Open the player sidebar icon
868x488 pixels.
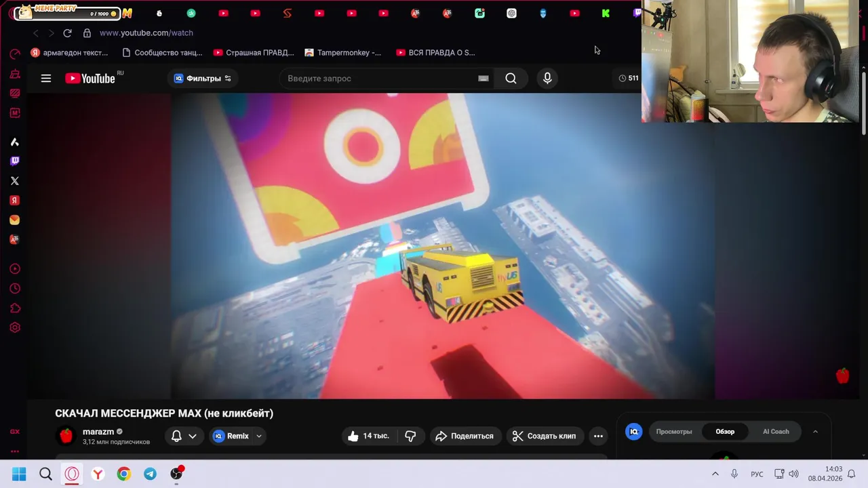(x=15, y=269)
